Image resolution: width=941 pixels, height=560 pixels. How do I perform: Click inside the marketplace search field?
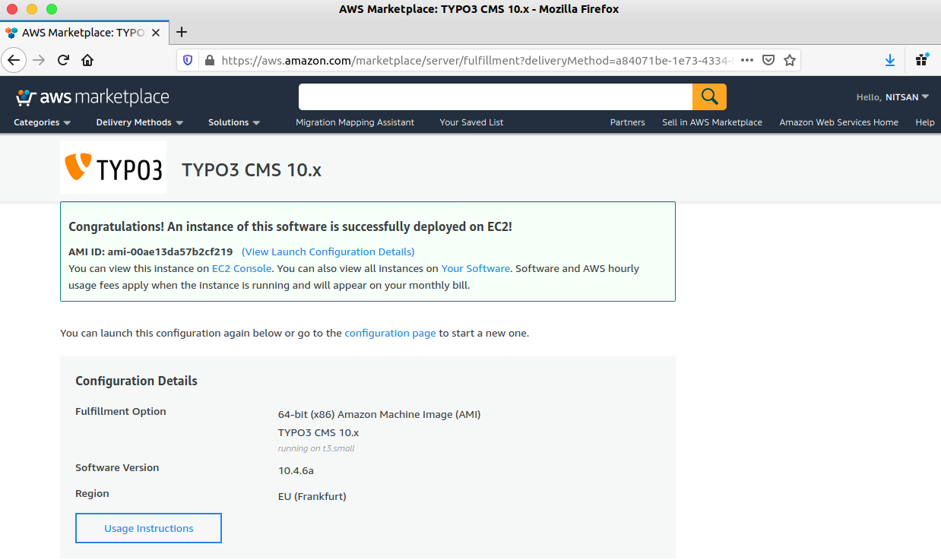(494, 96)
